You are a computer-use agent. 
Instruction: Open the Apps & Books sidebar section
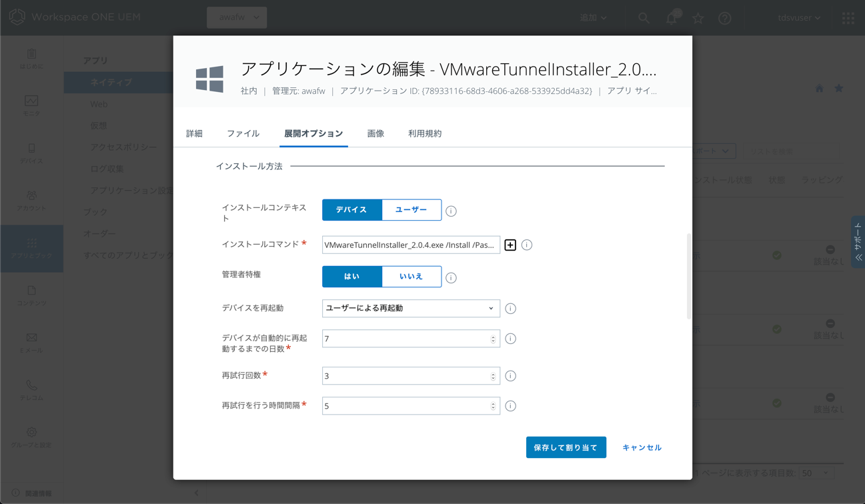[x=31, y=248]
